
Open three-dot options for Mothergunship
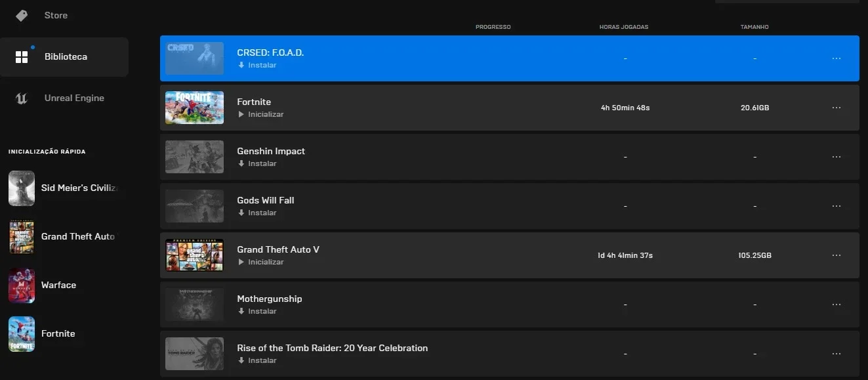tap(836, 305)
